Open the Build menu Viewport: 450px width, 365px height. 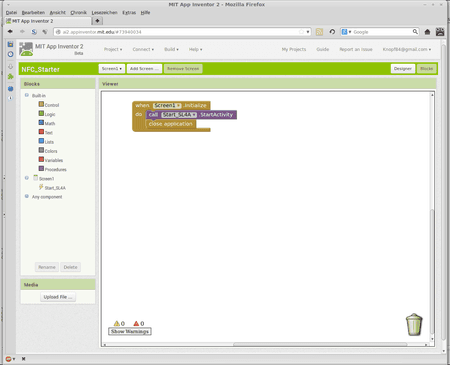(171, 49)
